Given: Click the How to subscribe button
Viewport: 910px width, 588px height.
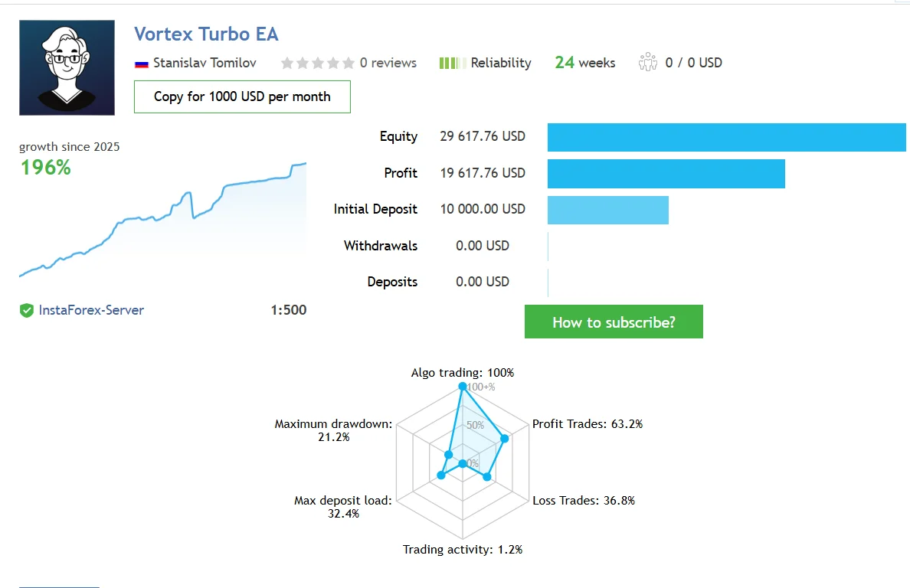Looking at the screenshot, I should click(x=614, y=322).
